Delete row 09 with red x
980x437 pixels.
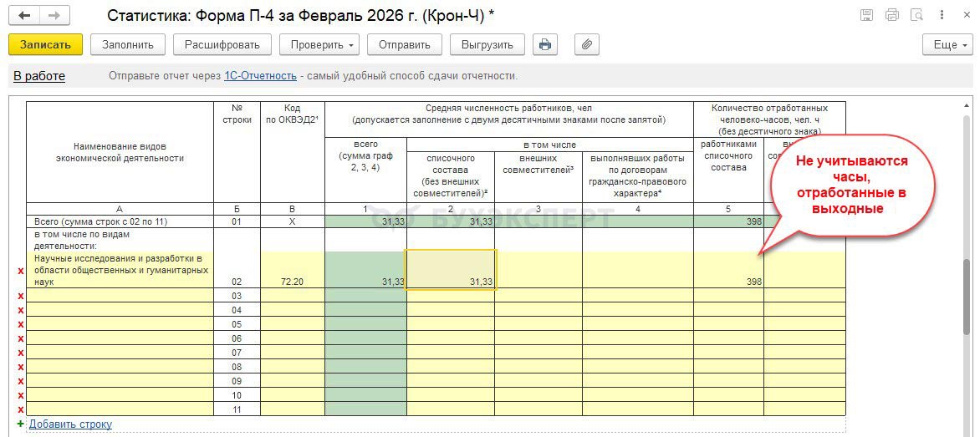[21, 381]
